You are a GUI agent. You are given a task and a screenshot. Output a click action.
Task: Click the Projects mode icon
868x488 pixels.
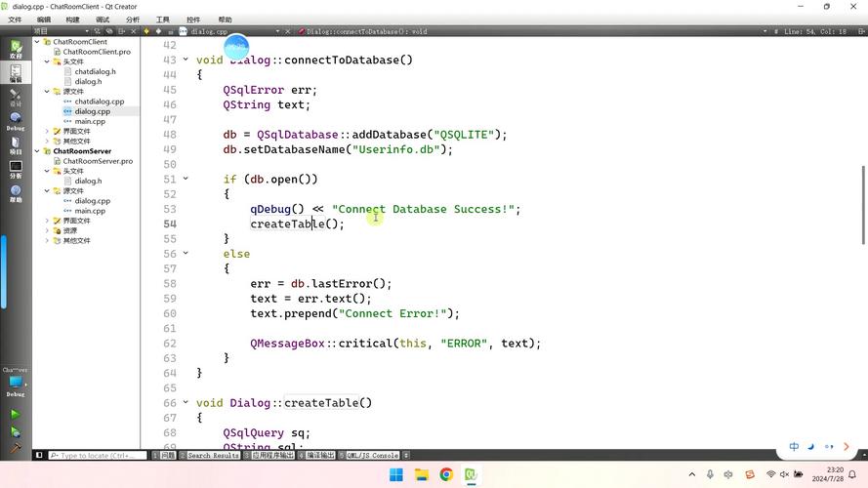16,145
